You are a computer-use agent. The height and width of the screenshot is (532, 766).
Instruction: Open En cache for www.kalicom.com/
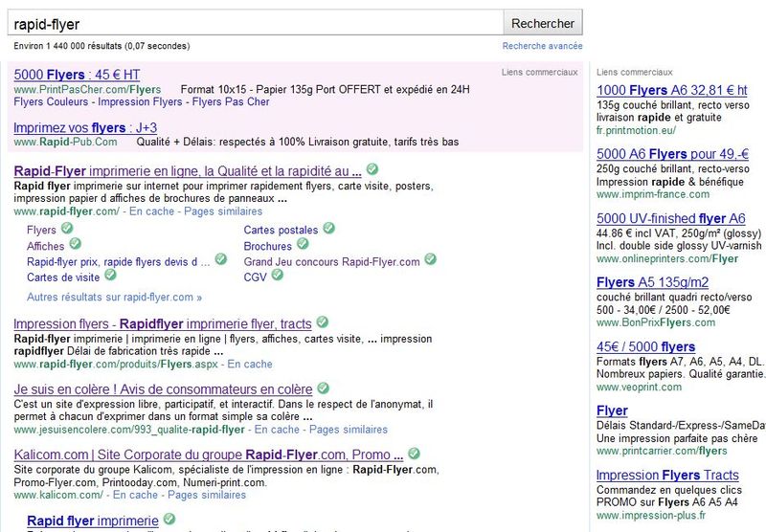click(135, 495)
